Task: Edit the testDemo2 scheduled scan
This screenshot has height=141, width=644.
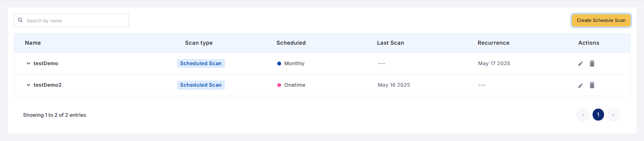Action: [x=581, y=85]
